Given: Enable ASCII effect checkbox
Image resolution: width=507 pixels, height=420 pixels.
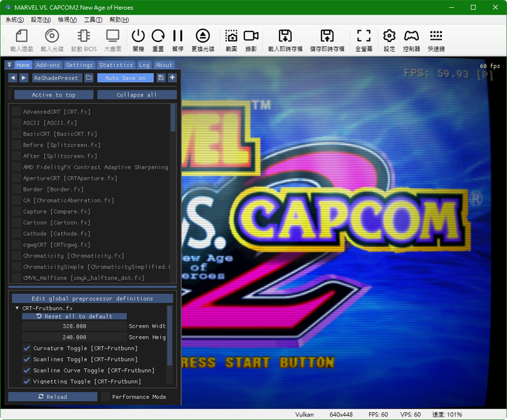Looking at the screenshot, I should (17, 122).
